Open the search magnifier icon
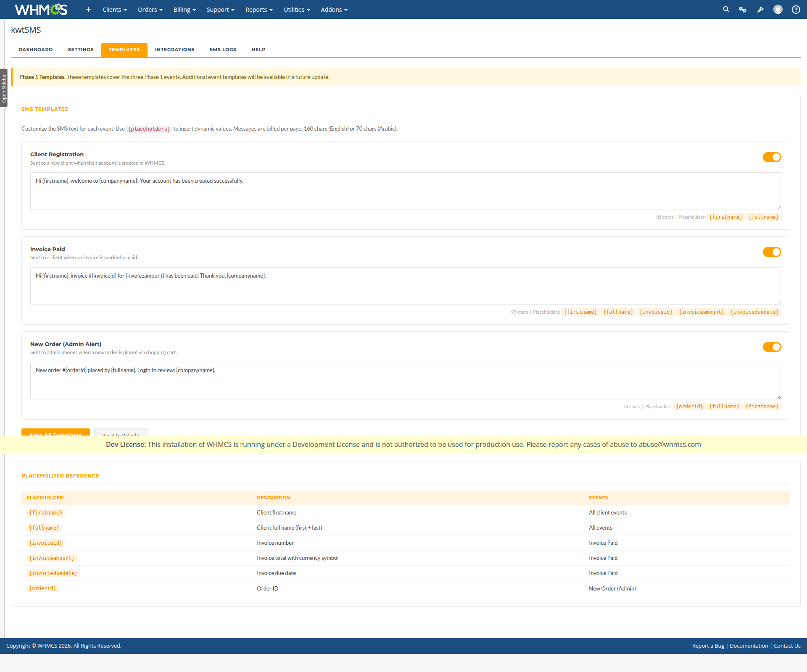The height and width of the screenshot is (672, 807). click(x=726, y=9)
